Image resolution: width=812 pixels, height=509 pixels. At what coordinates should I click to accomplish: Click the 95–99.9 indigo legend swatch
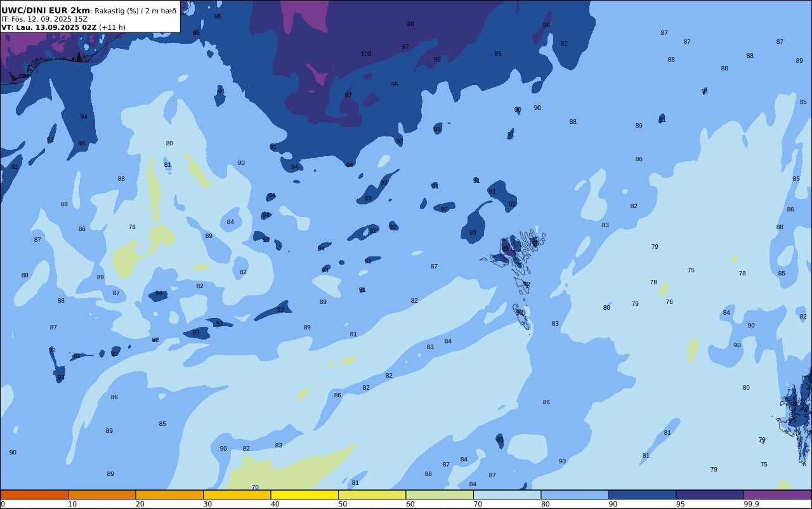pos(710,494)
